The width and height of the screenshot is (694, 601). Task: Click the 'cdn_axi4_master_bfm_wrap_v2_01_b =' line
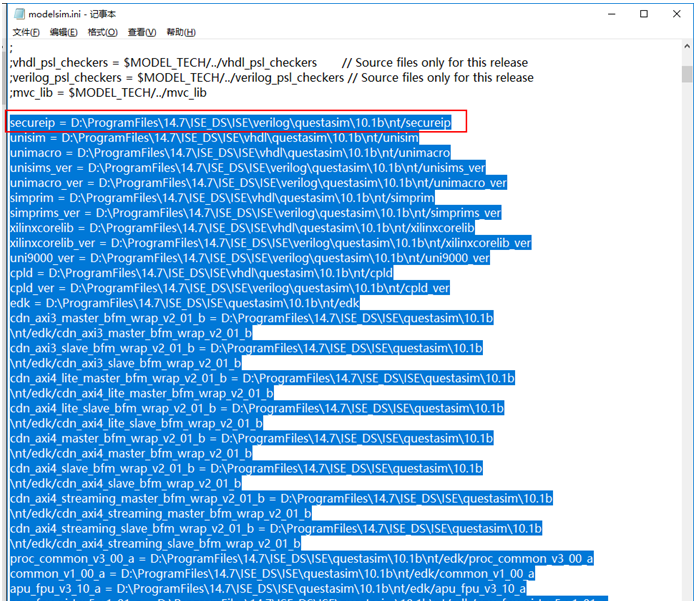[251, 439]
